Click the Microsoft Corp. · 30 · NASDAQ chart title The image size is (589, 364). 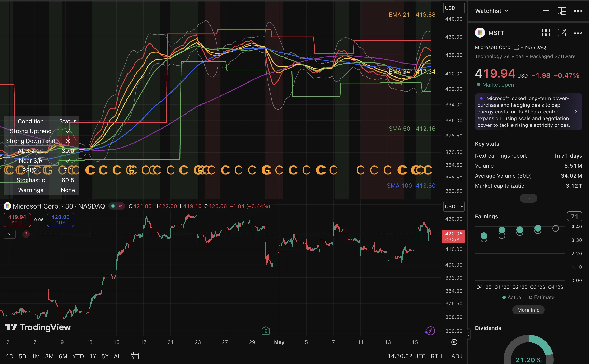coord(59,206)
